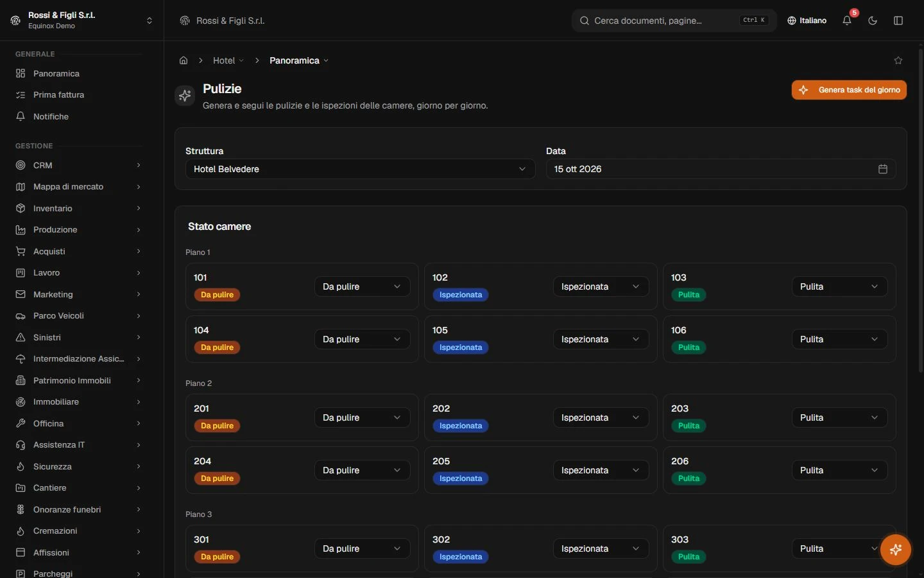Screen dimensions: 924x578
Task: Expand the Lavoro sidebar section
Action: pos(78,273)
